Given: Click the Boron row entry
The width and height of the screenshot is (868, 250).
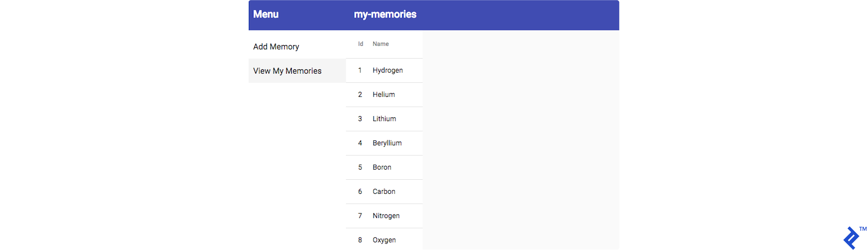Looking at the screenshot, I should coord(382,167).
